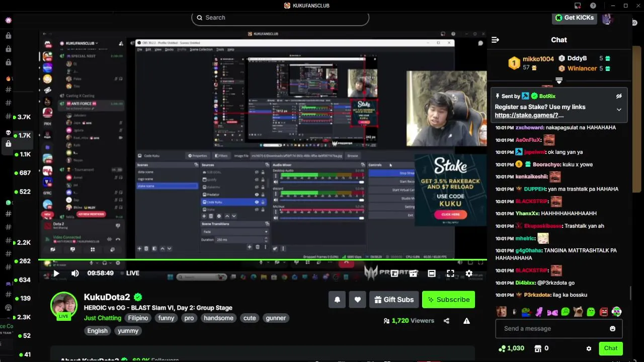Insert the pink fish emote

[x=552, y=312]
